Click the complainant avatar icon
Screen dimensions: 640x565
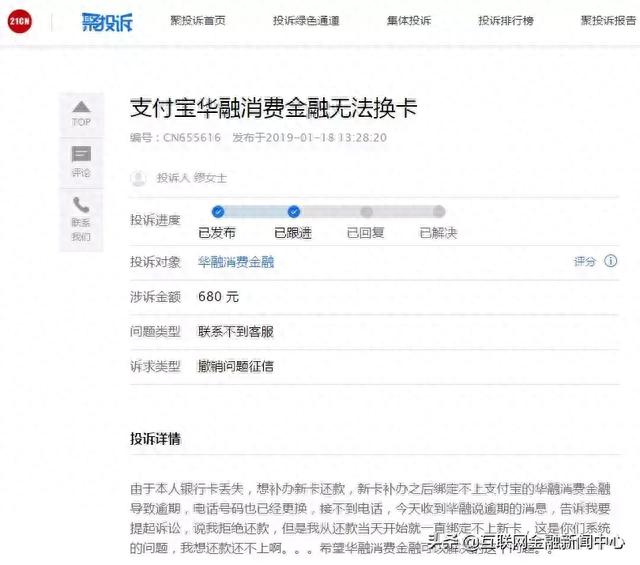(x=138, y=178)
